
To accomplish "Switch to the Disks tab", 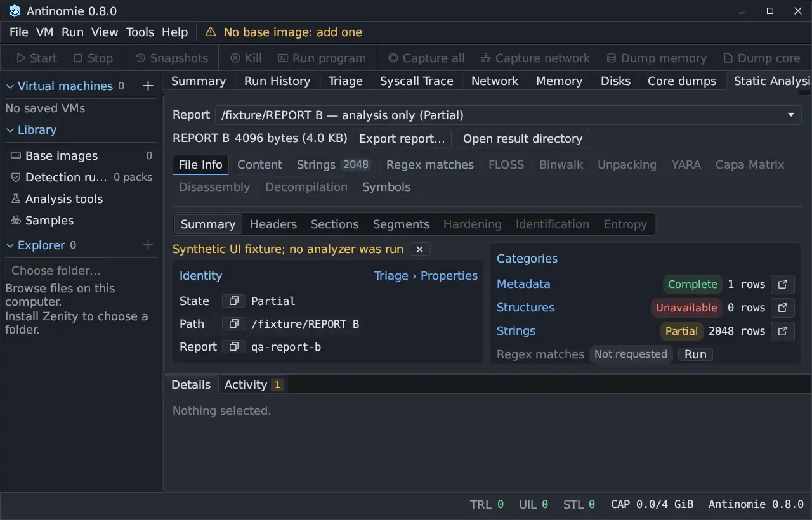I will (616, 81).
